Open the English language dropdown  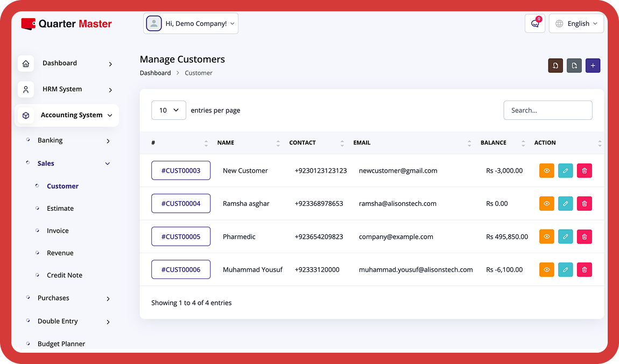click(576, 24)
